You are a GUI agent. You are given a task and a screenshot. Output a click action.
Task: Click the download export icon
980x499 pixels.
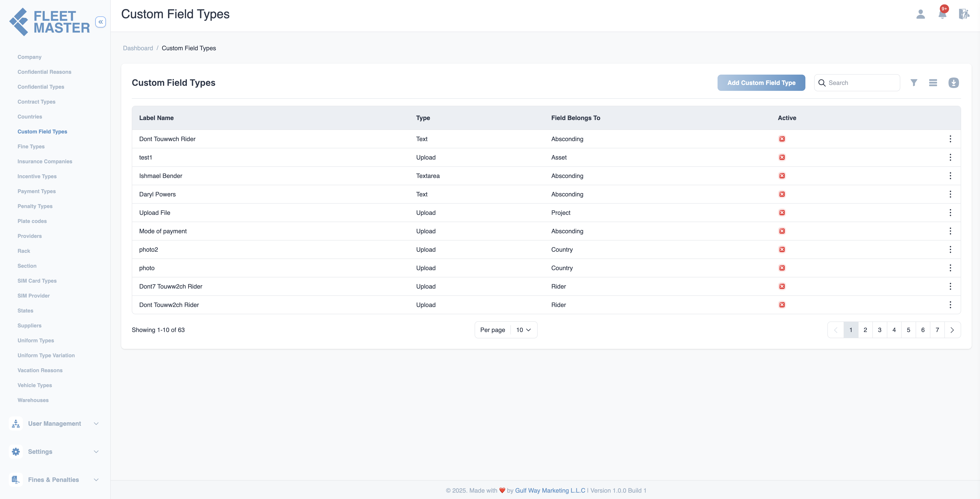point(953,83)
